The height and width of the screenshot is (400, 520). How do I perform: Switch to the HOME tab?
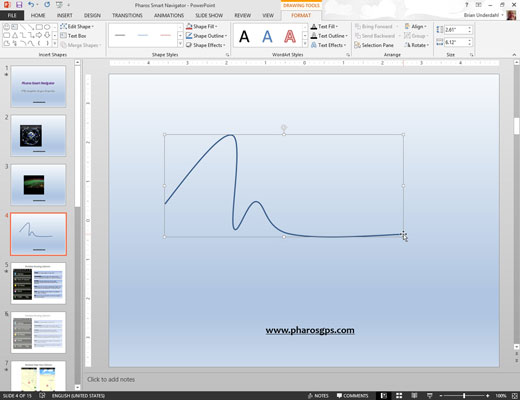pos(38,15)
